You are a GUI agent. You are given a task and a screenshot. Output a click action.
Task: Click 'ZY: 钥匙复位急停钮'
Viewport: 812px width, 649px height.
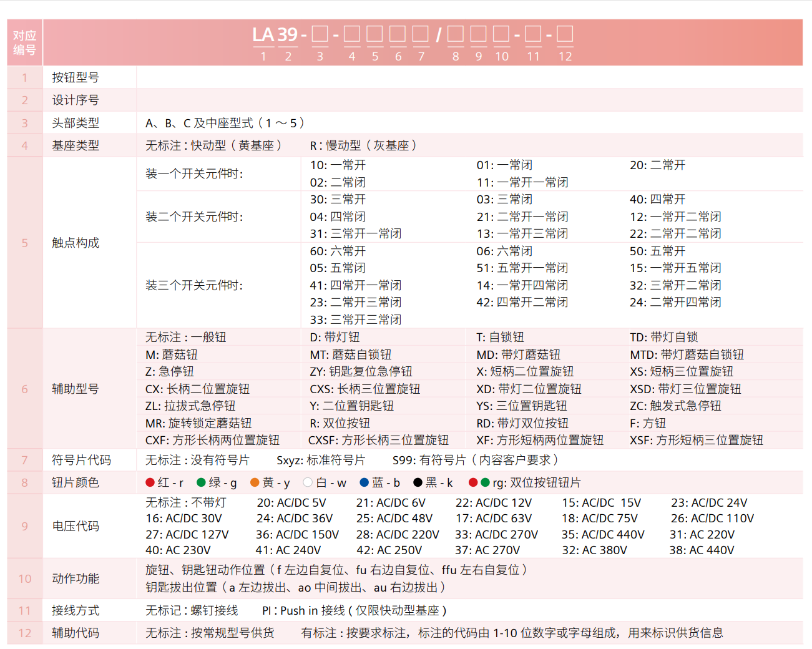click(361, 371)
